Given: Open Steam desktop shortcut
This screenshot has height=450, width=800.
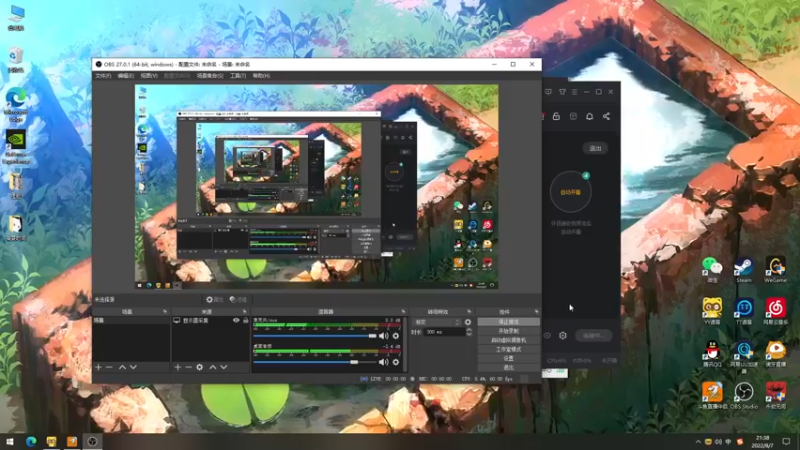Looking at the screenshot, I should coord(743,270).
